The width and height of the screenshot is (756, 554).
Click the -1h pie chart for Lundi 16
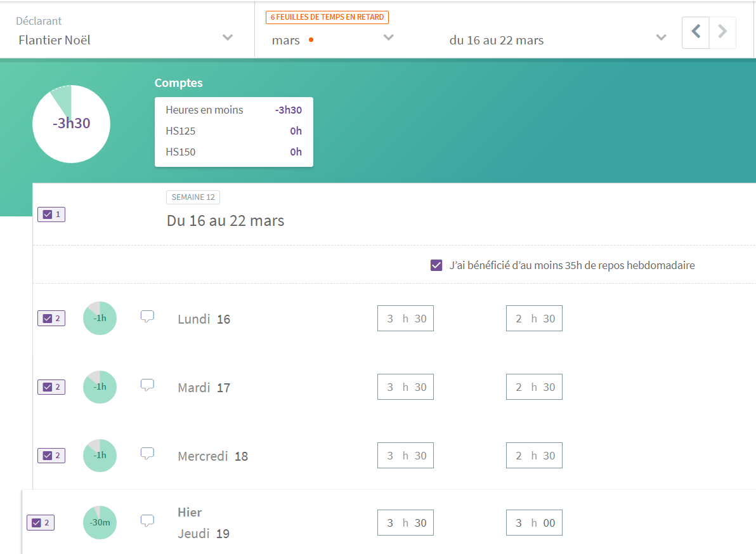point(100,318)
